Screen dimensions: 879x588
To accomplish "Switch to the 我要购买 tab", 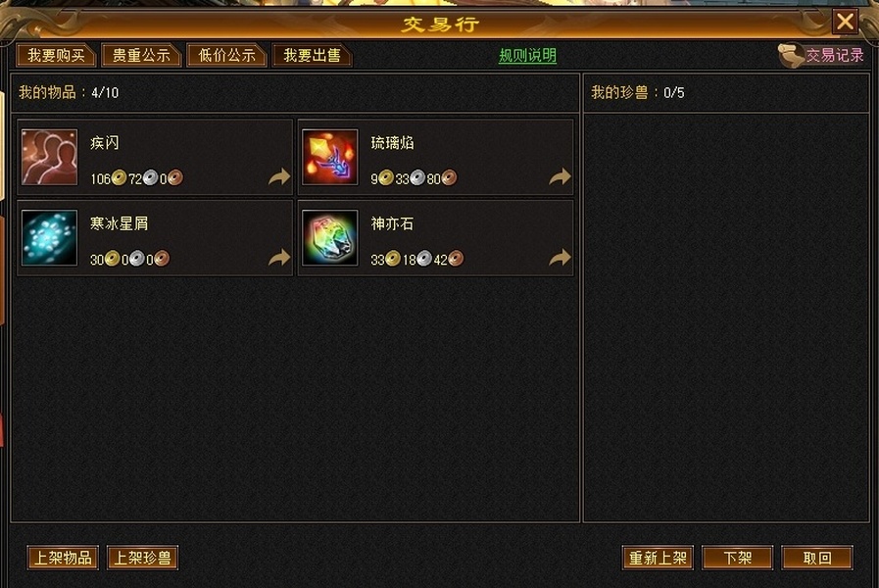I will [x=56, y=56].
